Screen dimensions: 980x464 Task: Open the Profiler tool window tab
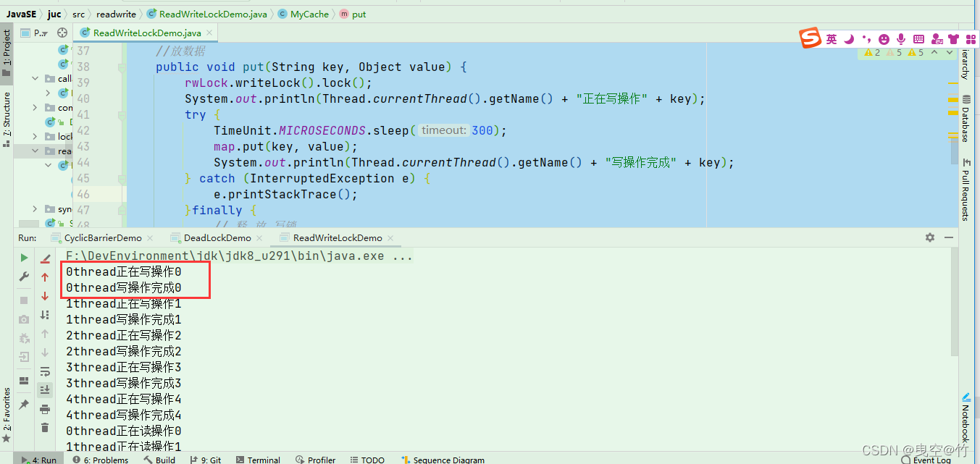click(x=316, y=459)
